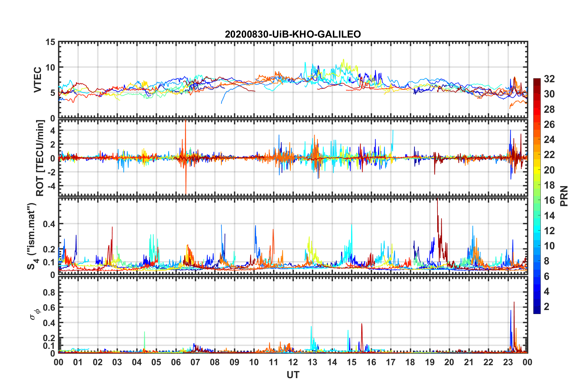Screen dimensions: 586x392
Task: Click the green colorbar region near 16
Action: tap(537, 200)
